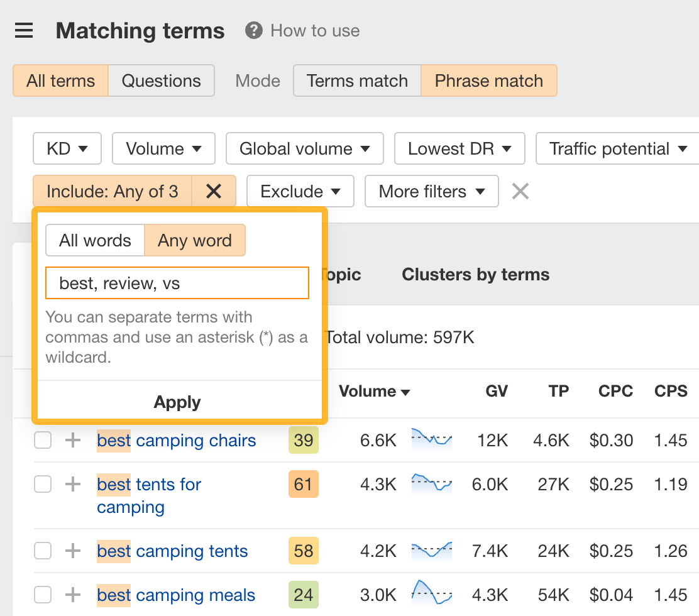
Task: Open the KD filter dropdown
Action: pyautogui.click(x=67, y=148)
